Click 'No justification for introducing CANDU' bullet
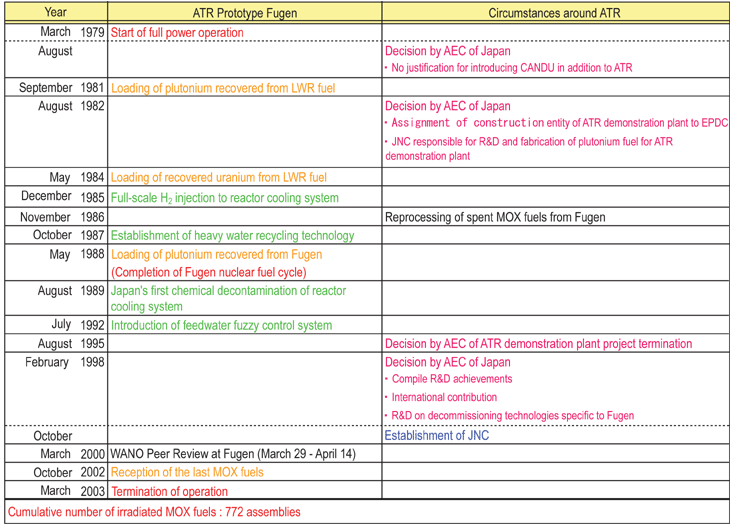This screenshot has height=524, width=730. pyautogui.click(x=509, y=68)
